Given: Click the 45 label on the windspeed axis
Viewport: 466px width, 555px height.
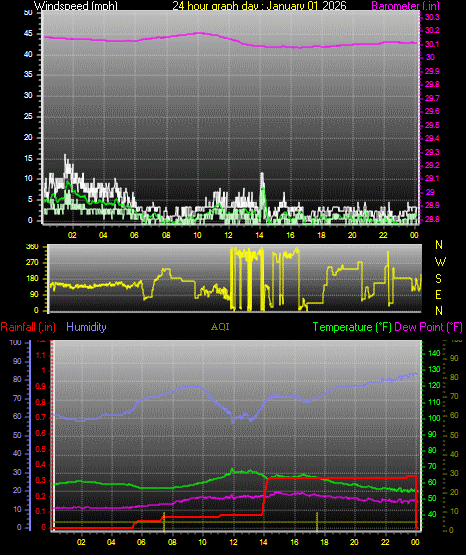Looking at the screenshot, I should [x=28, y=34].
